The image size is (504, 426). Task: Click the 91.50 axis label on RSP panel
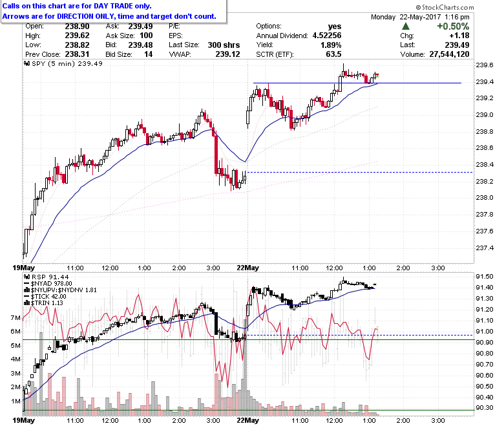click(x=485, y=277)
